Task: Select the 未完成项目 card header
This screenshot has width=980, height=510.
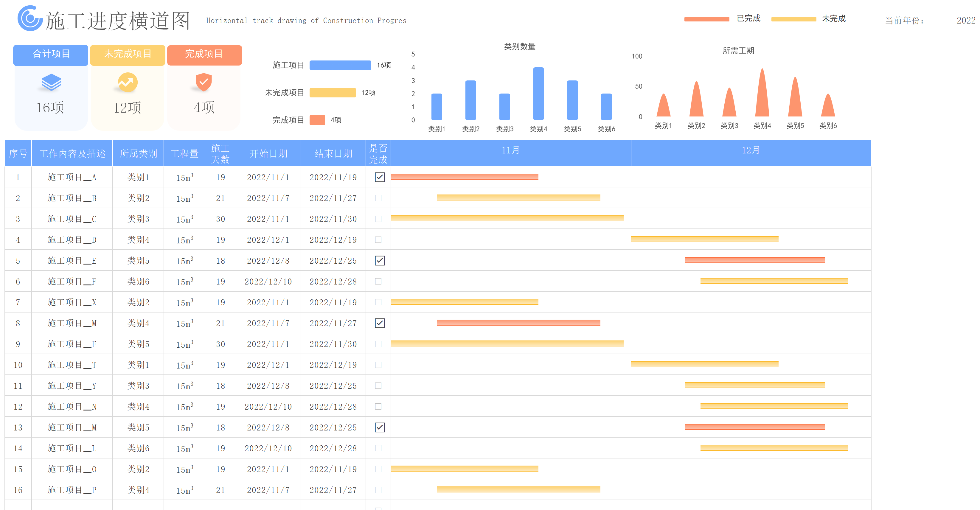Action: 128,54
